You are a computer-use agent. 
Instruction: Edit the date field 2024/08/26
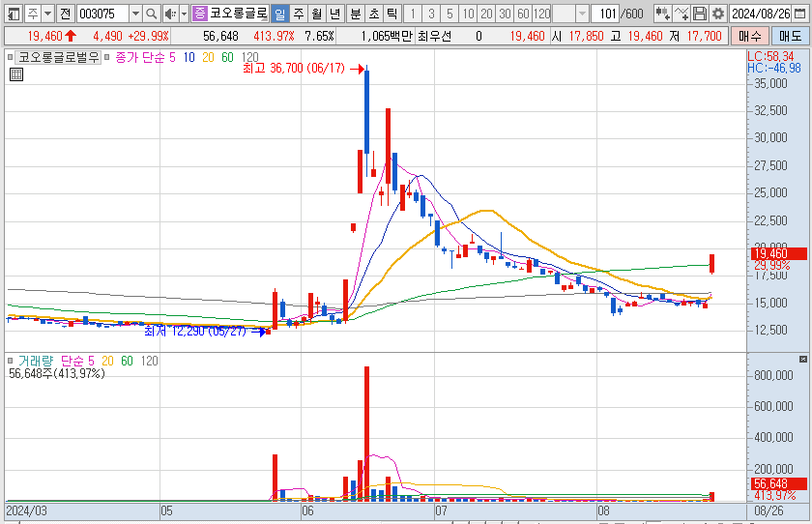761,14
